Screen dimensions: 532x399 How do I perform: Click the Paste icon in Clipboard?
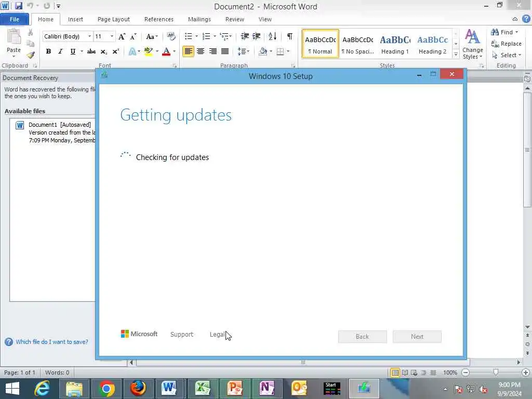(14, 37)
